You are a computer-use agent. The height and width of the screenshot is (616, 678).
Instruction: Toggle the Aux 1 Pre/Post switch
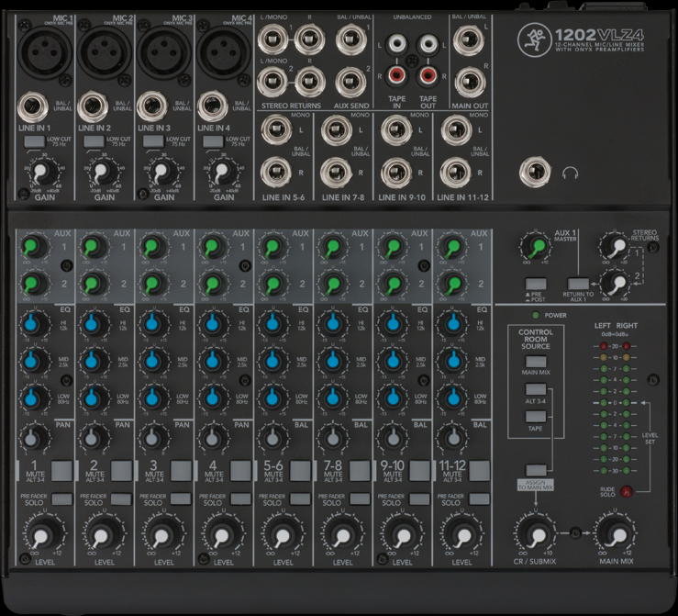coord(535,286)
